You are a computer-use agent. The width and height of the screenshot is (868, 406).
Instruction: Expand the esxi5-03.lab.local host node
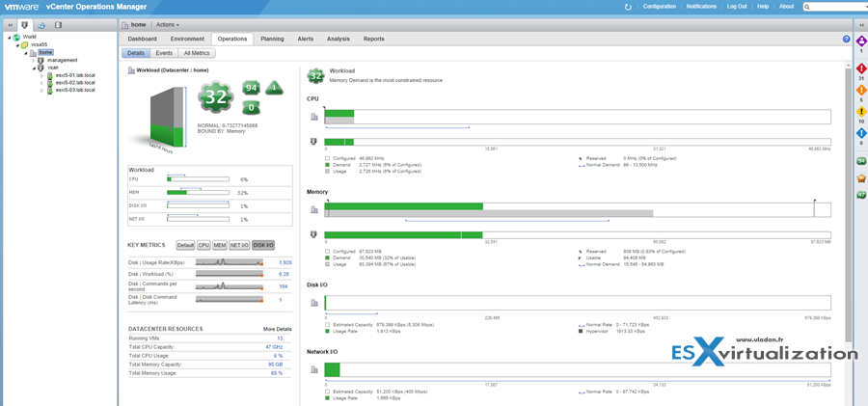tap(42, 90)
